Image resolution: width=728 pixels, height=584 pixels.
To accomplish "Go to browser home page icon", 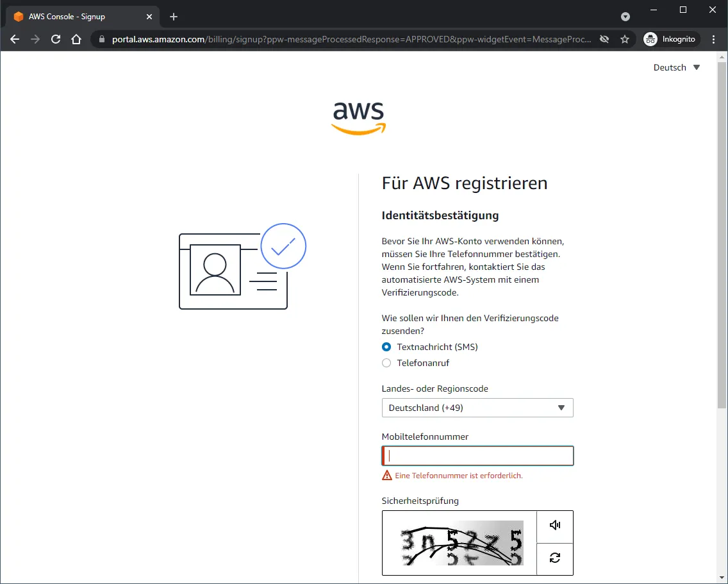I will pyautogui.click(x=76, y=39).
